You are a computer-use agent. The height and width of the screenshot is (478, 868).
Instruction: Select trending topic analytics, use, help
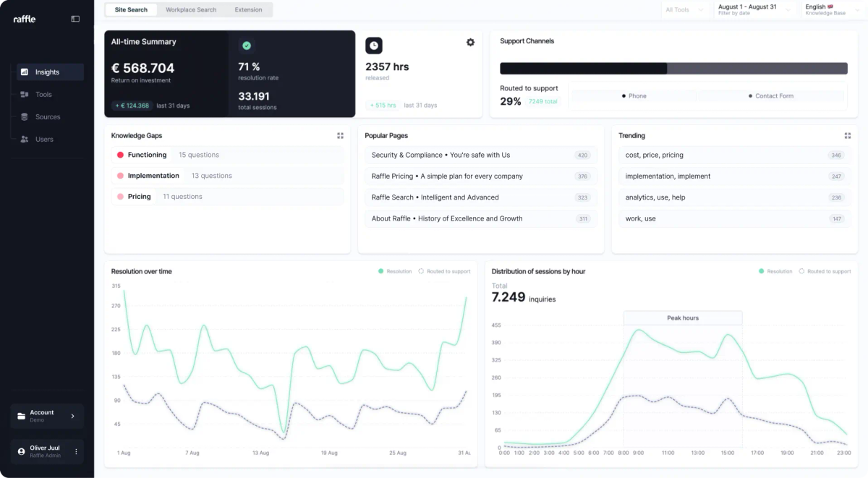(x=735, y=197)
